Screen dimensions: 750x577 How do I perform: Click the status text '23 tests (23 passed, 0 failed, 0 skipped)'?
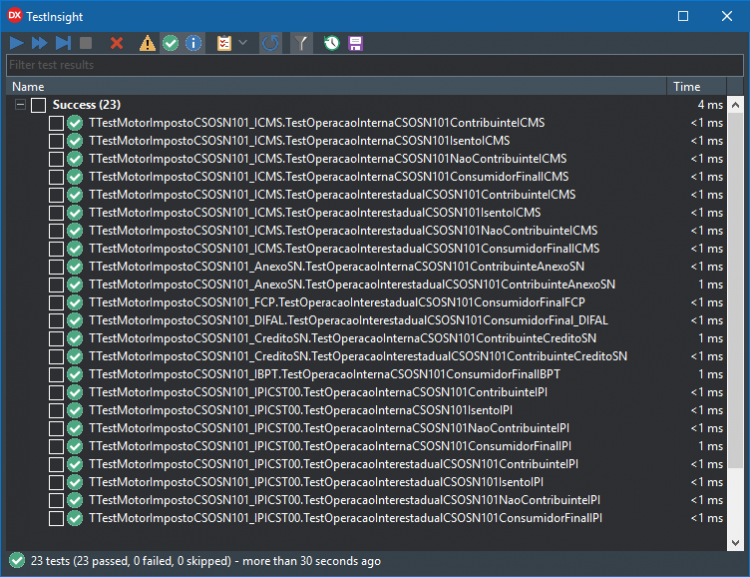pos(131,561)
